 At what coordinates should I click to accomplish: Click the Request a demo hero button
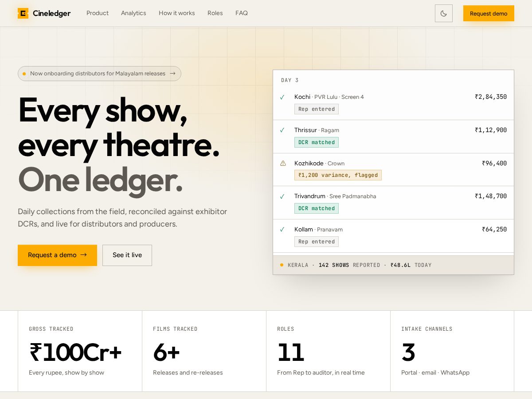57,255
